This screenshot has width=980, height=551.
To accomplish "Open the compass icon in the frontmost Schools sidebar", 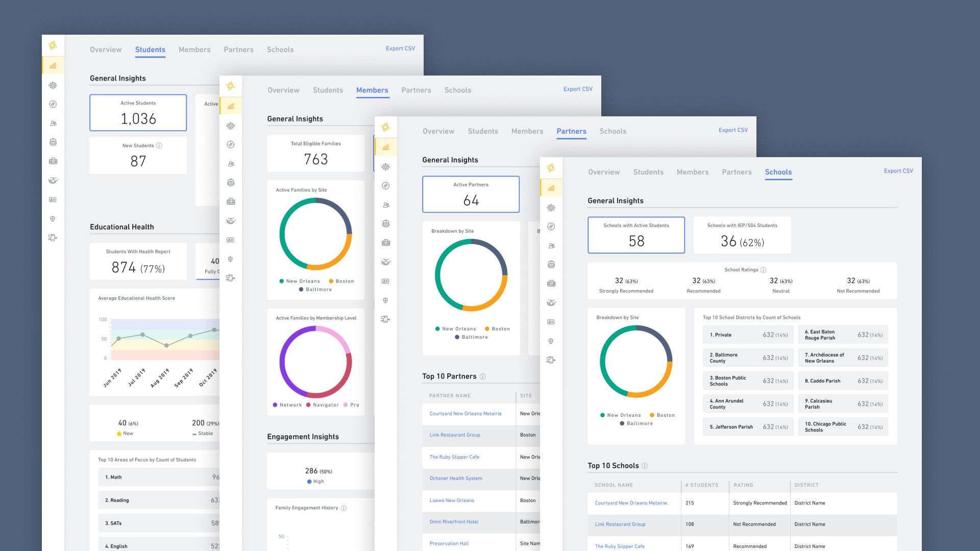I will (551, 227).
